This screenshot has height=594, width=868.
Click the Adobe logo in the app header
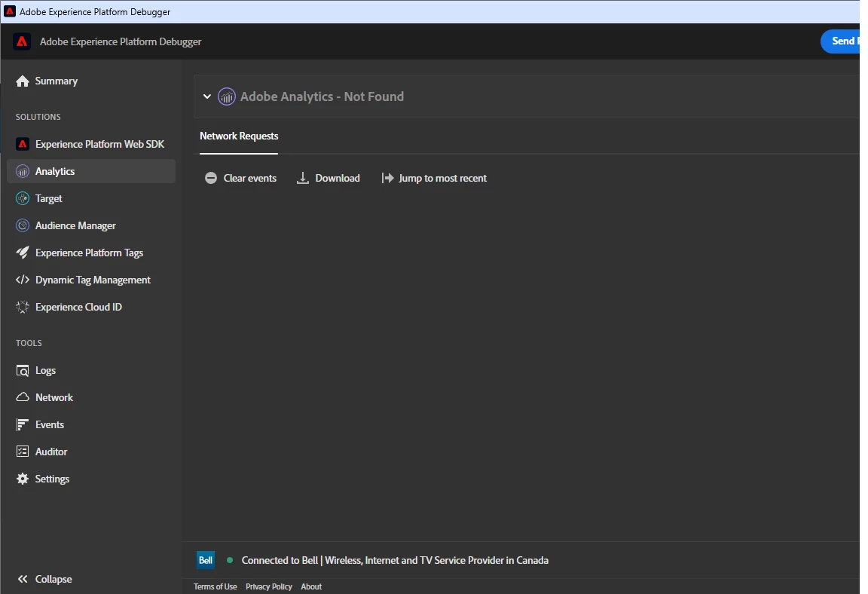pos(22,41)
